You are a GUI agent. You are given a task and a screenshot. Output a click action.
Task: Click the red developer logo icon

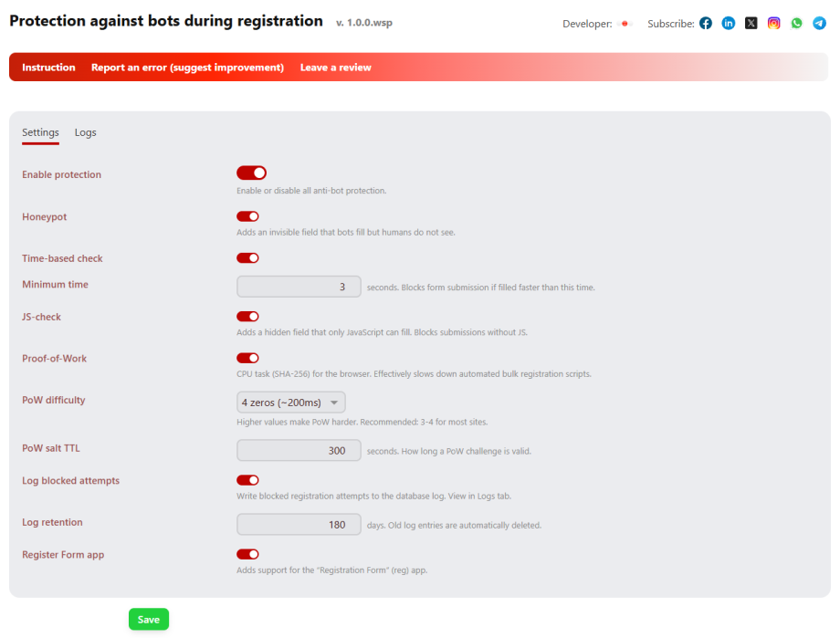[x=625, y=24]
